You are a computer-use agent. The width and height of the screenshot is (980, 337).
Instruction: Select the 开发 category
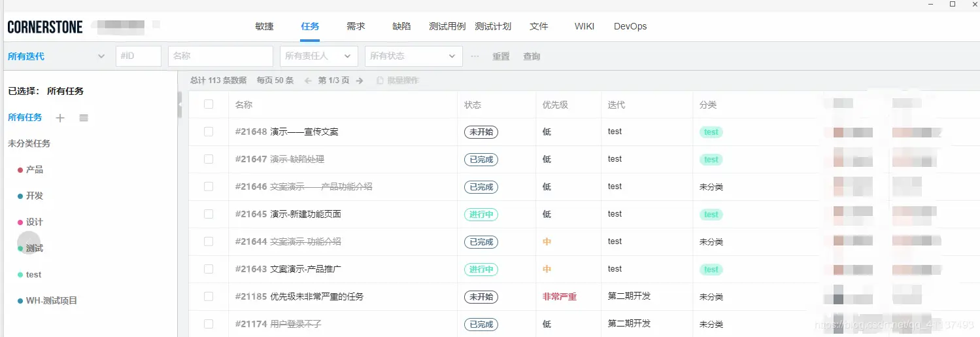pos(34,196)
